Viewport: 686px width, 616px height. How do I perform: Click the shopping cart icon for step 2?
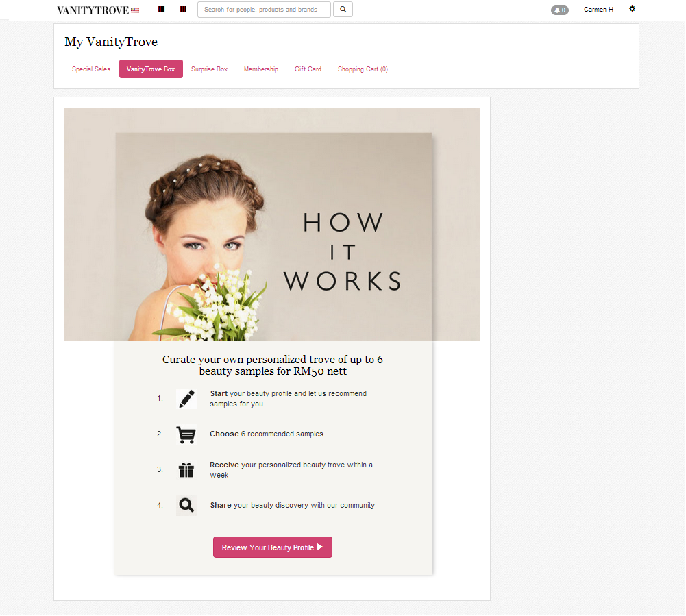(x=186, y=434)
